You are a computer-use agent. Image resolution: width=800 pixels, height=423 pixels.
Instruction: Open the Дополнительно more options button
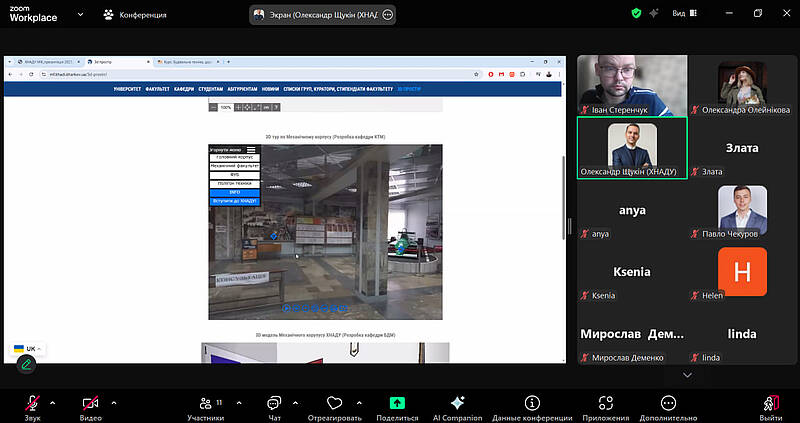click(668, 402)
